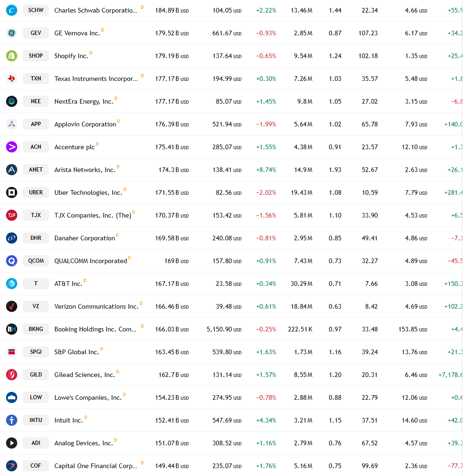This screenshot has height=476, width=463.
Task: Click the QUALCOMM logo icon
Action: click(12, 261)
